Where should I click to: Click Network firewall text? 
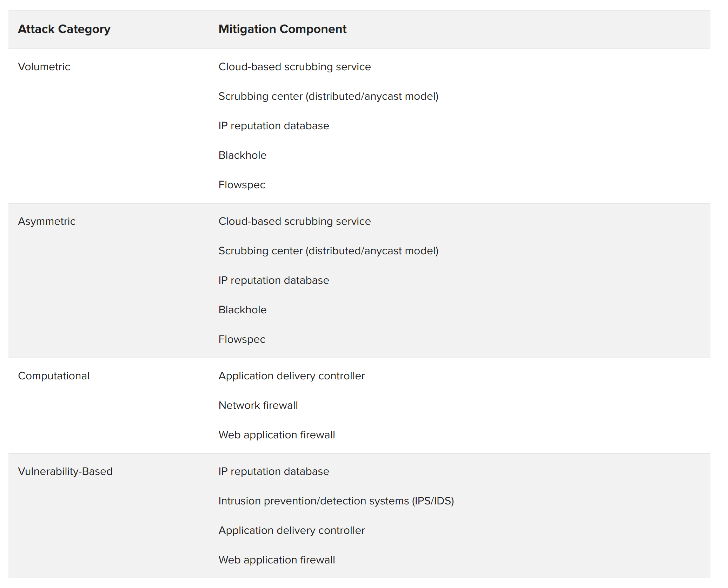pos(258,405)
